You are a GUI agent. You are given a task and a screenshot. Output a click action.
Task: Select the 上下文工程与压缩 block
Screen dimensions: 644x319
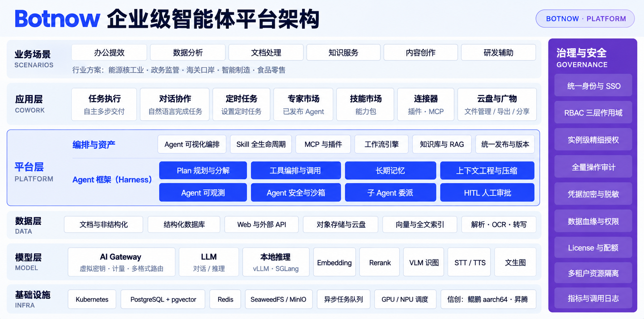pos(487,171)
